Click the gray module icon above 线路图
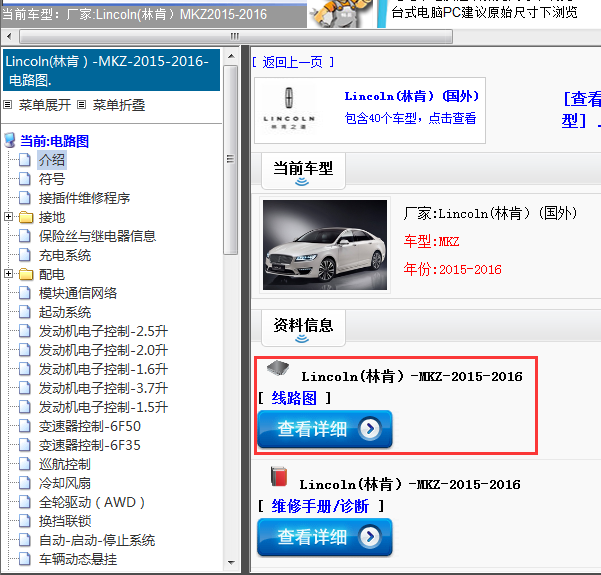Image resolution: width=601 pixels, height=575 pixels. coord(278,367)
